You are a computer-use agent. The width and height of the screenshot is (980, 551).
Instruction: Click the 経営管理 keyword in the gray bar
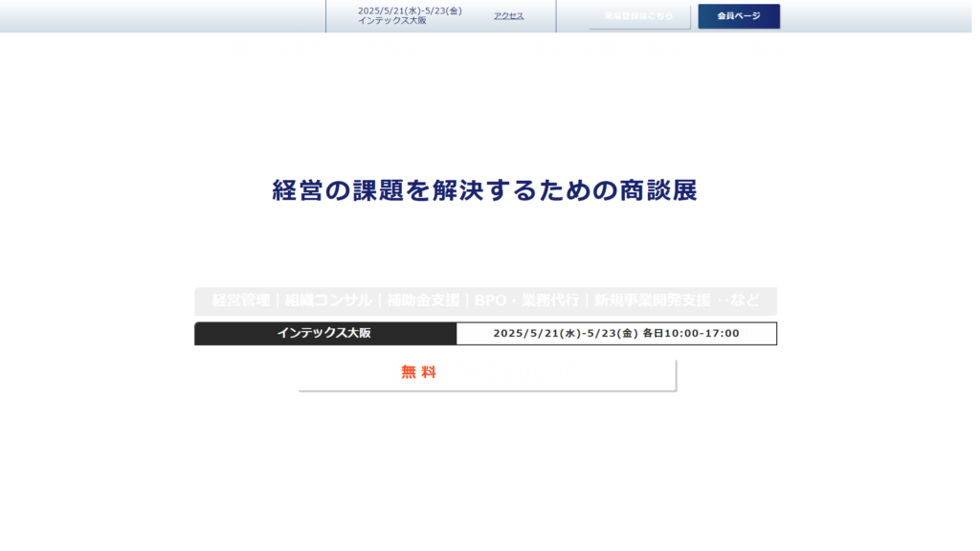[x=240, y=300]
